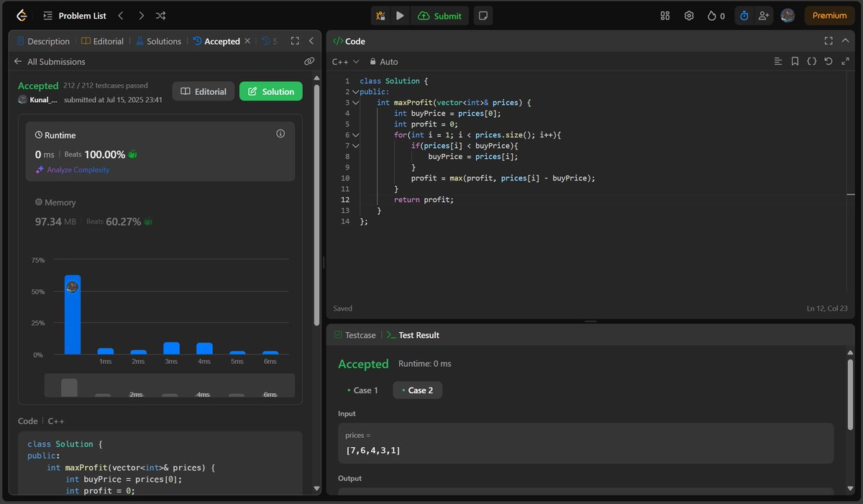Viewport: 863px width, 504px height.
Task: Switch to the Description tab
Action: point(43,41)
